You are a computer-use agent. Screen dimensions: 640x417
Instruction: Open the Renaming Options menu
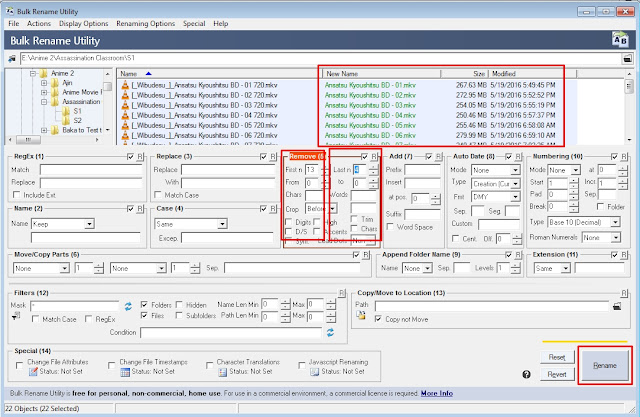tap(145, 24)
